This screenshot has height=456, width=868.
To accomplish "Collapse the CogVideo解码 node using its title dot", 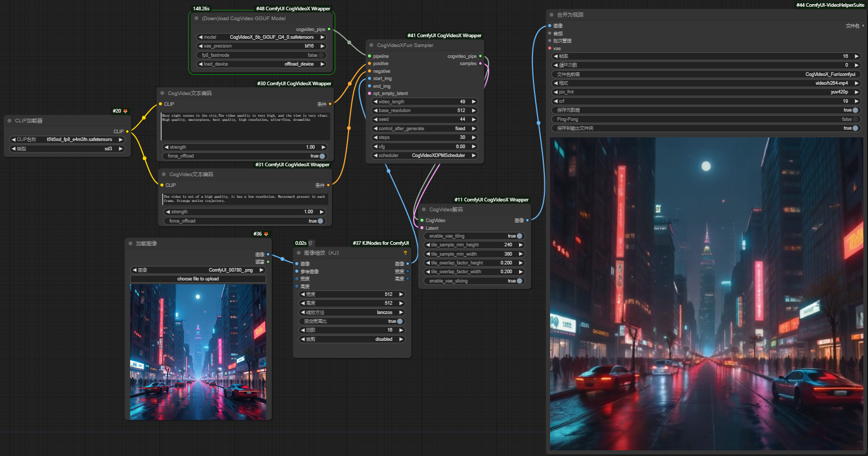I will 424,210.
